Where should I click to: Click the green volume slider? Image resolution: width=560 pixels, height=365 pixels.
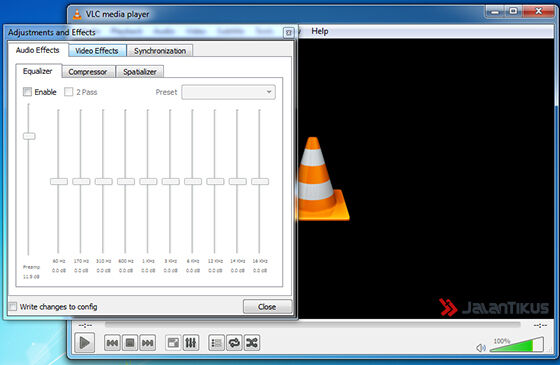517,345
